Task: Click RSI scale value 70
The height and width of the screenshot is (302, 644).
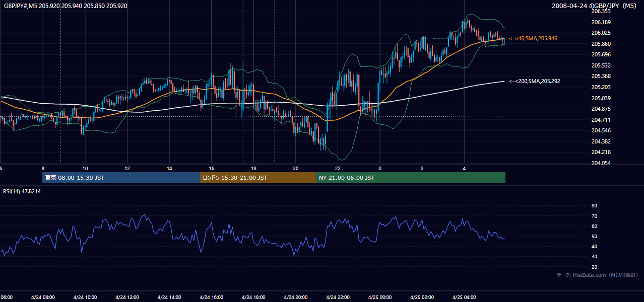Action: tap(594, 216)
